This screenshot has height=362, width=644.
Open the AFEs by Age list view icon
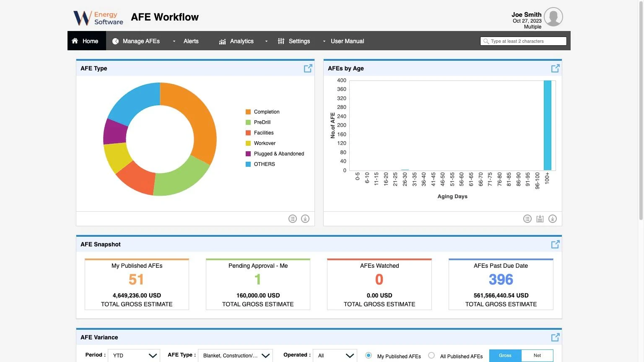coord(527,218)
